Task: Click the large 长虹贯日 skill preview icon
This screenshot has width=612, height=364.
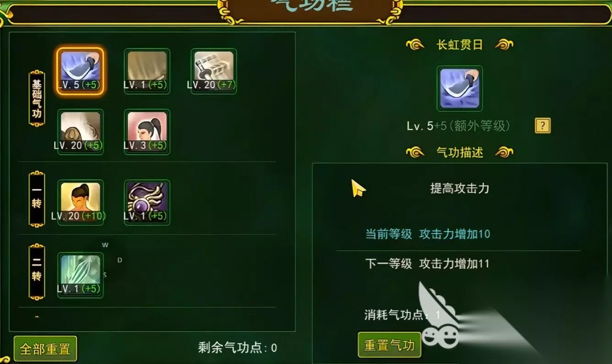Action: (459, 88)
